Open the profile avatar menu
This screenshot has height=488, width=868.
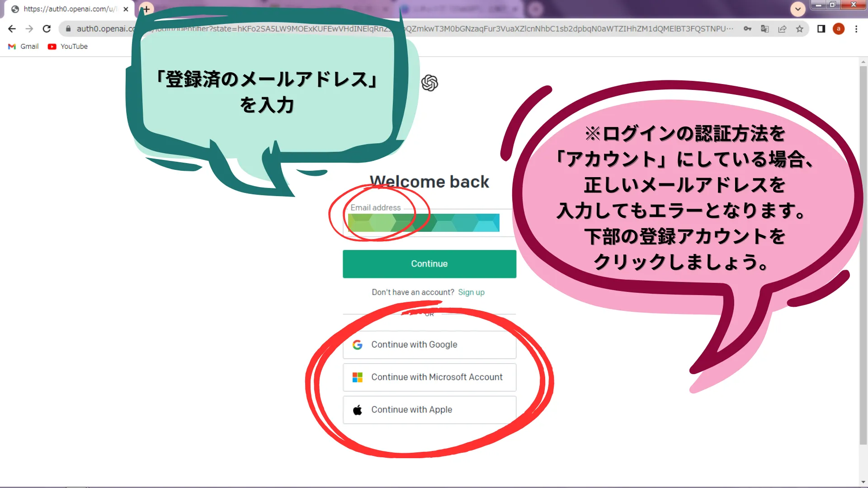[x=838, y=29]
